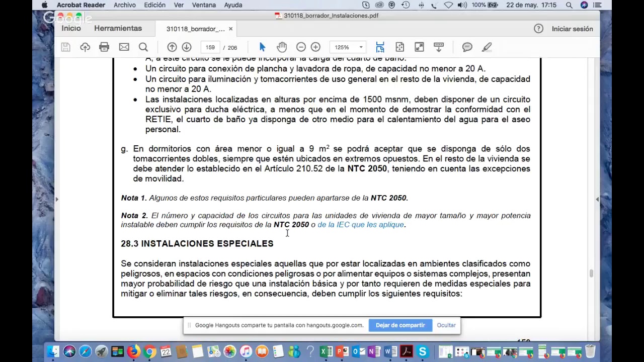
Task: Go to previous page arrow
Action: (x=172, y=47)
